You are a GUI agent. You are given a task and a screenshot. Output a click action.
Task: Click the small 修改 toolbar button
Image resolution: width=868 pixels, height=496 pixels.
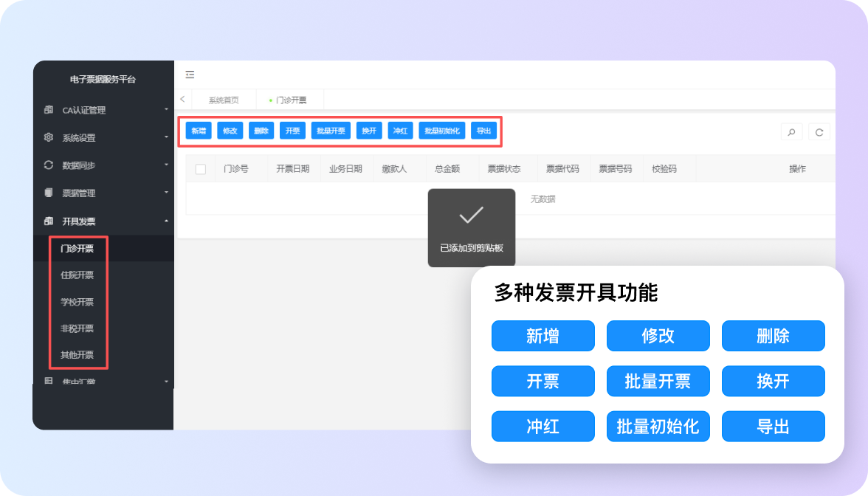click(x=230, y=131)
